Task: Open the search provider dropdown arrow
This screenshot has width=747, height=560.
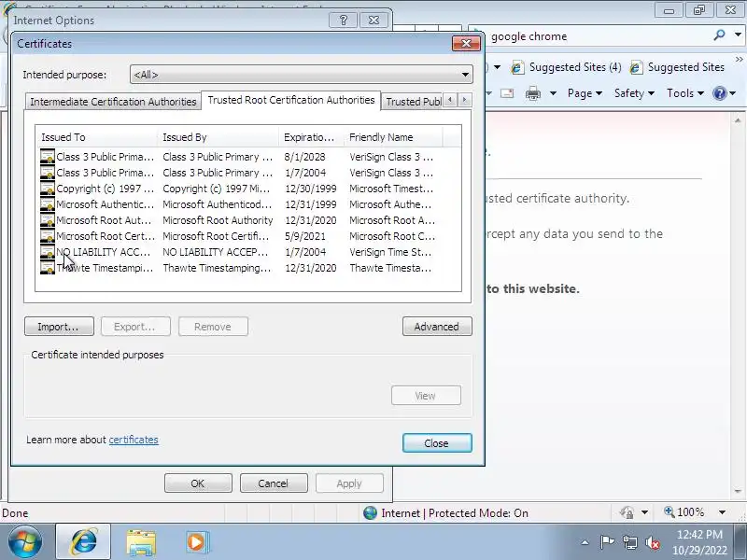Action: point(738,35)
